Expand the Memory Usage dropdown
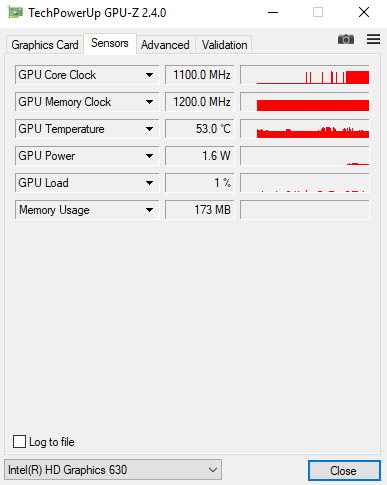This screenshot has height=485, width=387. tap(149, 210)
